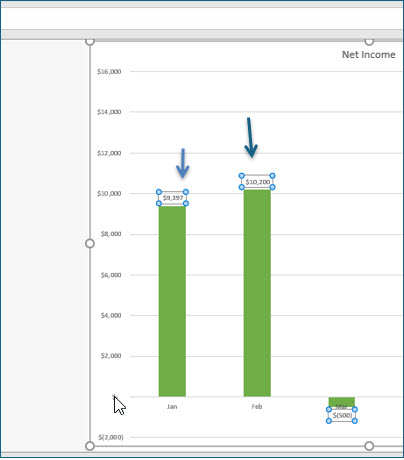Click the $12,000 axis value

109,153
